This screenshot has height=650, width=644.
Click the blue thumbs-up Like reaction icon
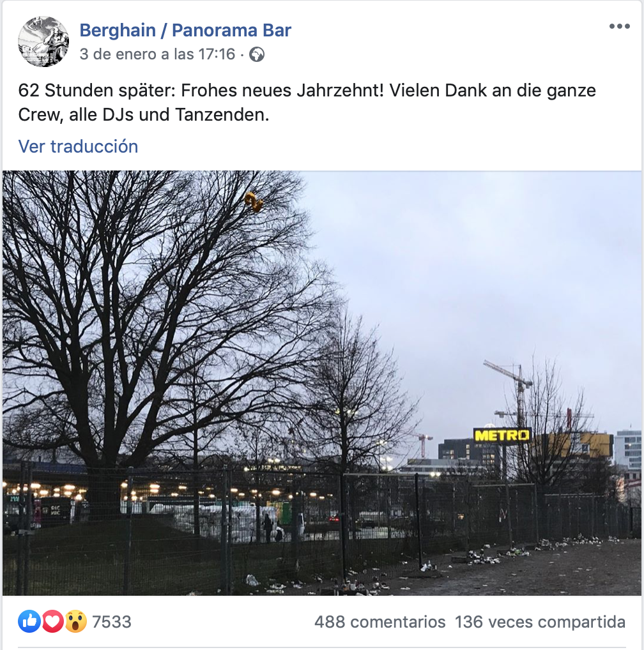pyautogui.click(x=29, y=621)
